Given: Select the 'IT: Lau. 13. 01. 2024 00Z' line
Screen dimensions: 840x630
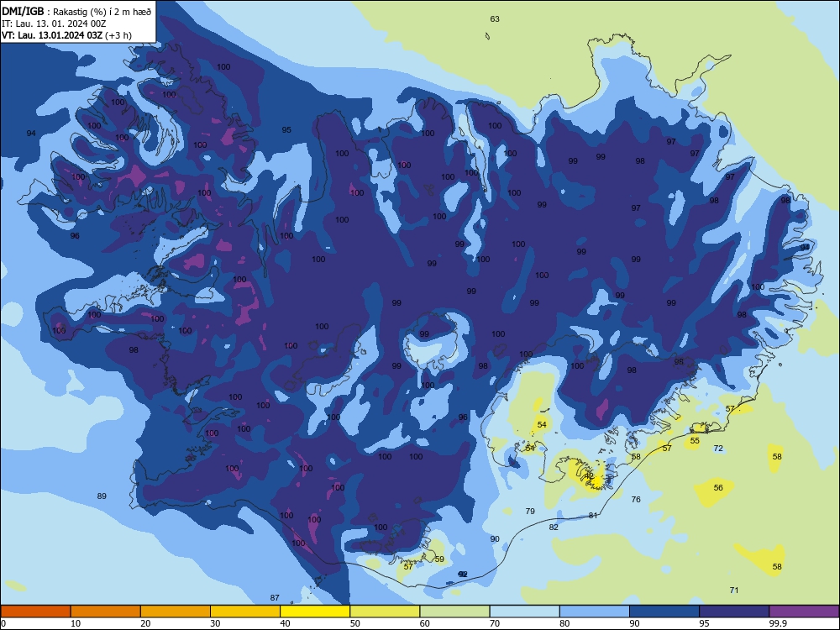Looking at the screenshot, I should [54, 24].
